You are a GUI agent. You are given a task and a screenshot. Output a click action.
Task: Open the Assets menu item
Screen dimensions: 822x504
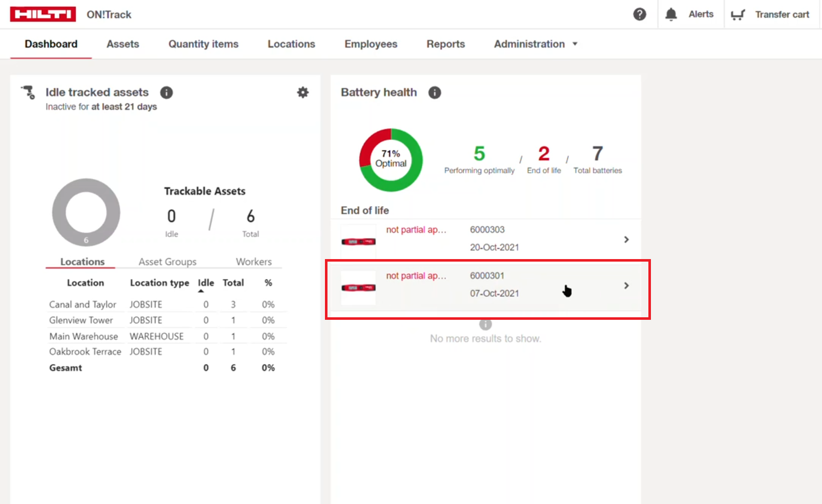122,44
